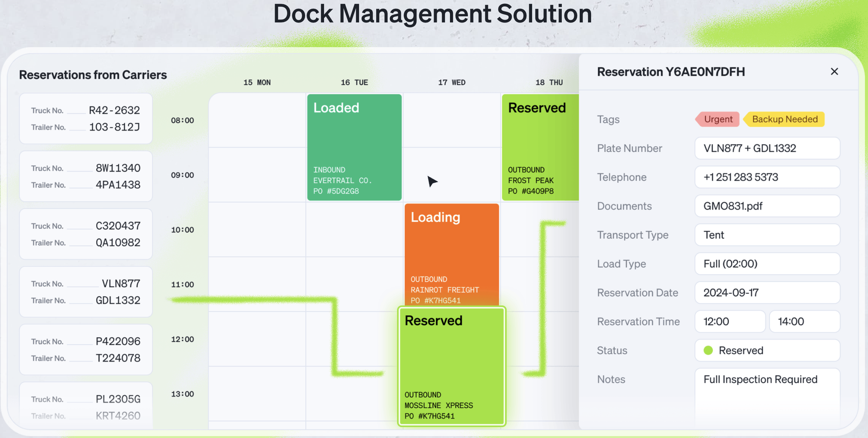
Task: Select truck VLN877 carrier card
Action: pyautogui.click(x=86, y=292)
